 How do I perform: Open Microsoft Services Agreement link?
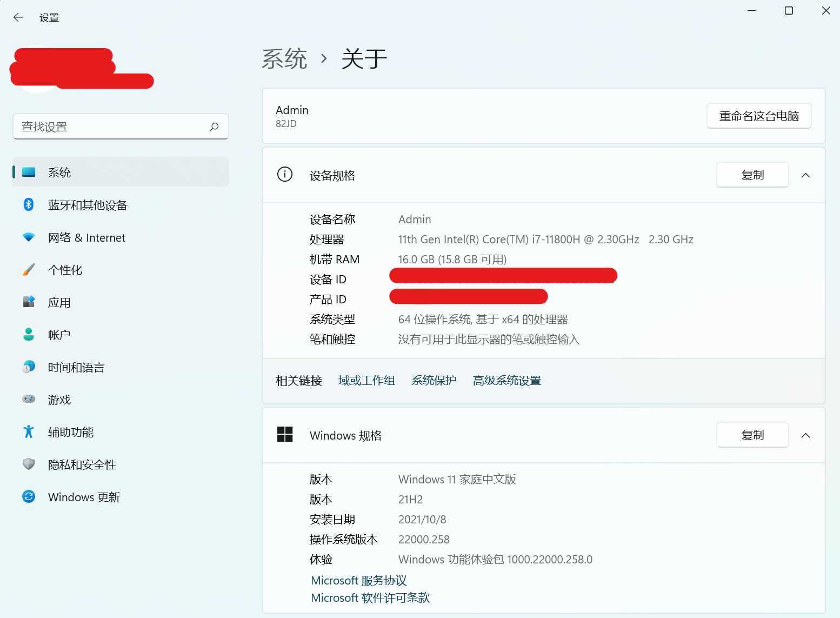click(358, 580)
